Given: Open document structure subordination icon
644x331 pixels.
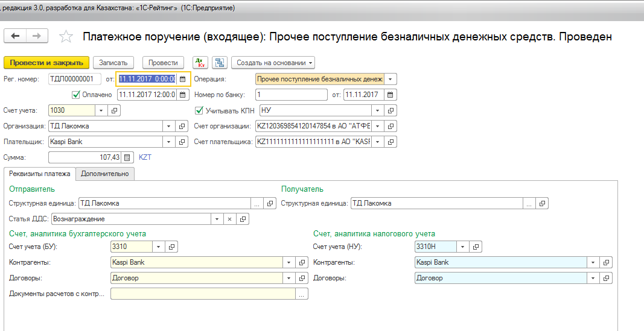Looking at the screenshot, I should (220, 63).
